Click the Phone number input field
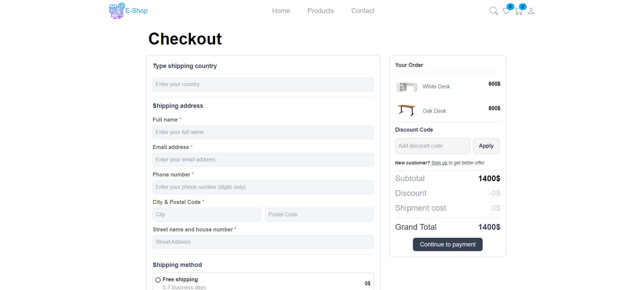 point(263,187)
